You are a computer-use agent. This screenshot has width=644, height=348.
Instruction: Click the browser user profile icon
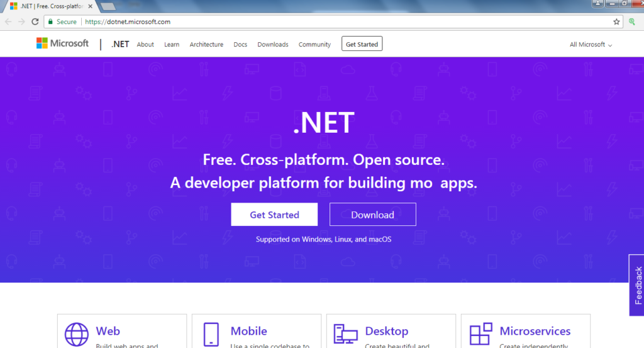click(597, 3)
